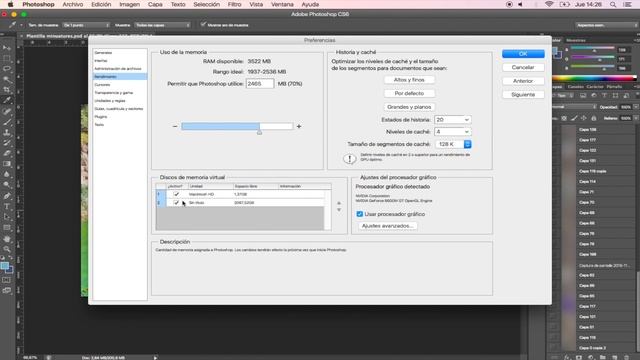The image size is (640, 360).
Task: Open the Aspectos esen. workspace dropdown
Action: [606, 25]
